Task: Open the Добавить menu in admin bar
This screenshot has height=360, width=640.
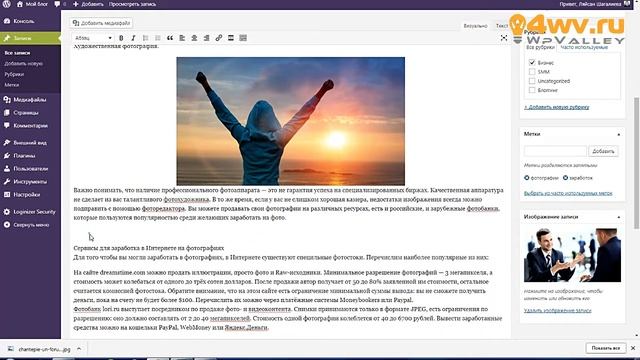Action: 88,4
